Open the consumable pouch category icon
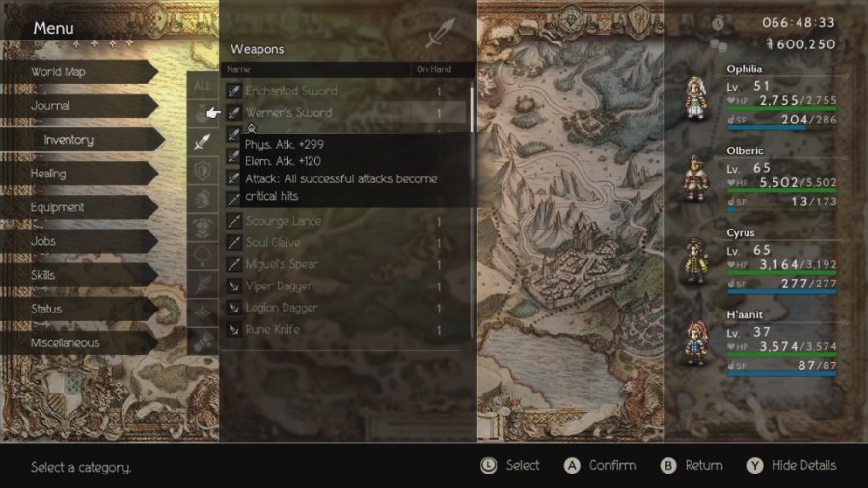The width and height of the screenshot is (868, 488). [x=203, y=114]
